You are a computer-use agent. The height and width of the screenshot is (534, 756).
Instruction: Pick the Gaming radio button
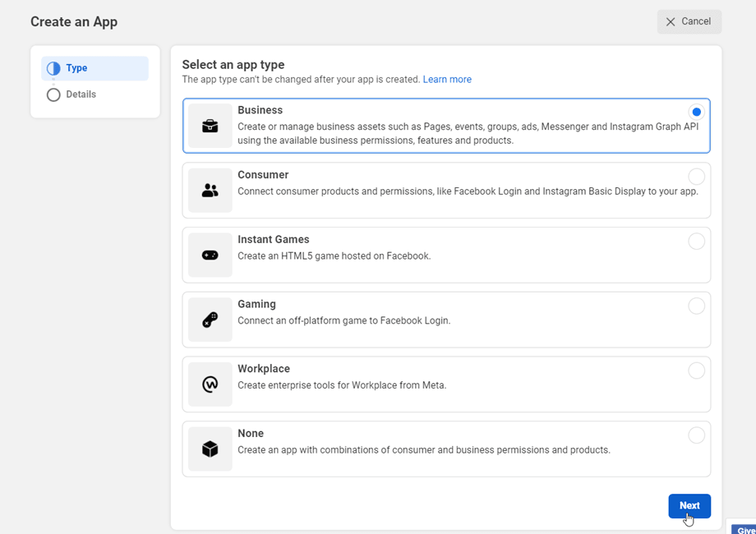pyautogui.click(x=696, y=306)
